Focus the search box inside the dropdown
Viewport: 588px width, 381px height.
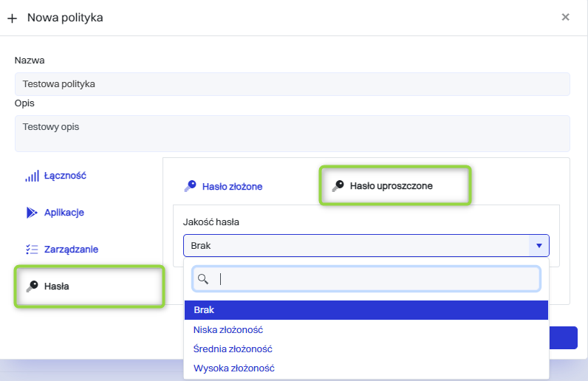(x=377, y=279)
